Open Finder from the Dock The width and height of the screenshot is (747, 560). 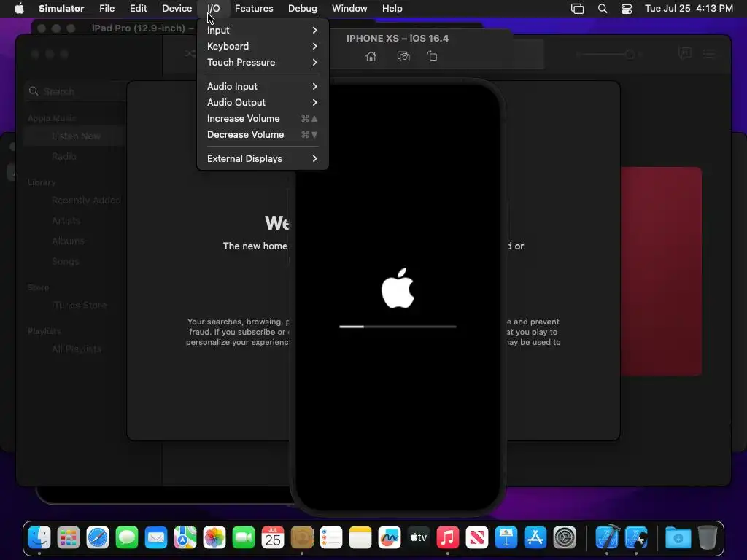pyautogui.click(x=39, y=537)
